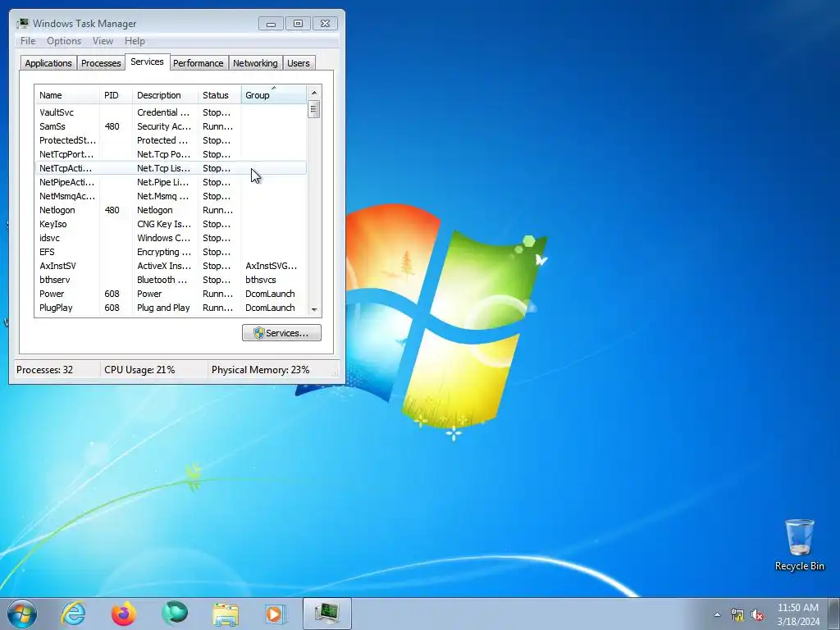Image resolution: width=840 pixels, height=630 pixels.
Task: Click the Services... button
Action: click(x=282, y=333)
